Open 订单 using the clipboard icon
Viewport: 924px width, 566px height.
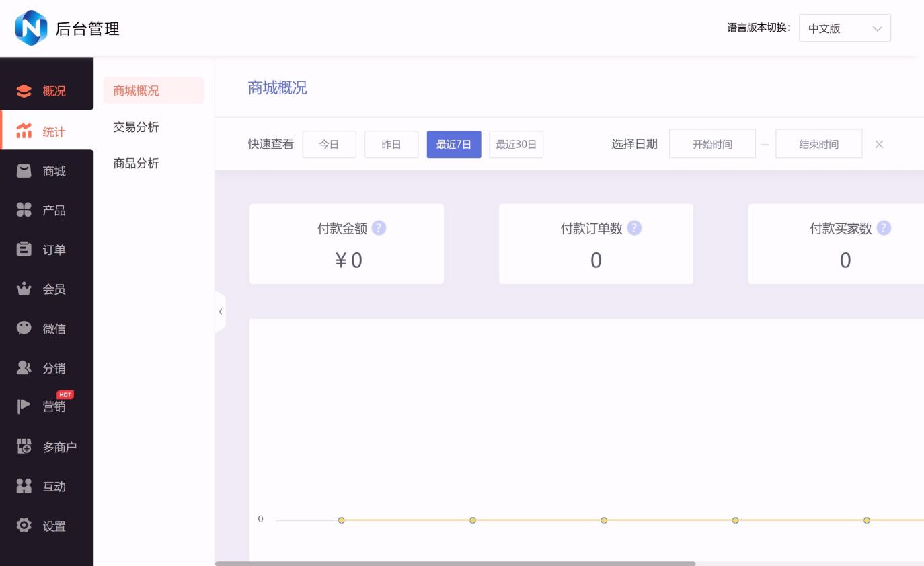tap(24, 250)
